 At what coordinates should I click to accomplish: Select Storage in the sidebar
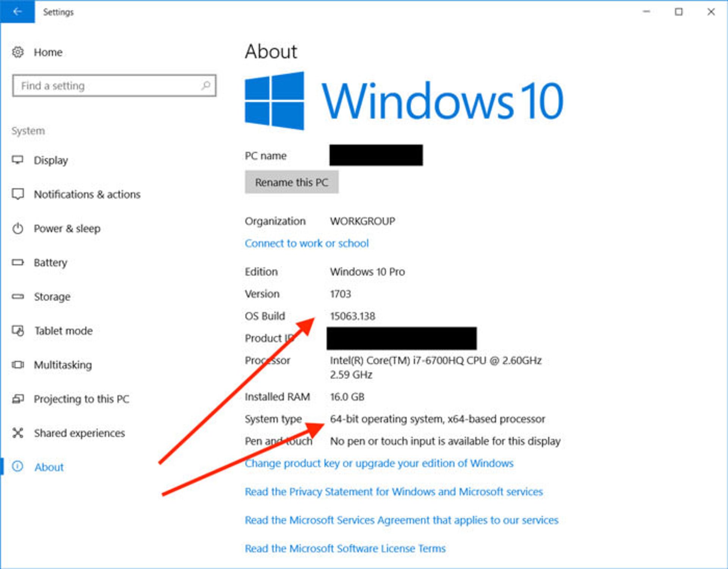(x=52, y=297)
